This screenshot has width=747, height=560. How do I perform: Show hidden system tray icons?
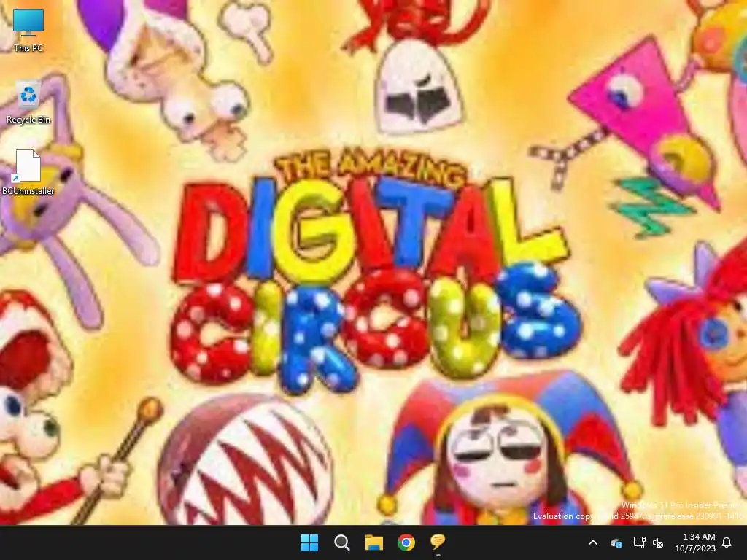pyautogui.click(x=593, y=542)
